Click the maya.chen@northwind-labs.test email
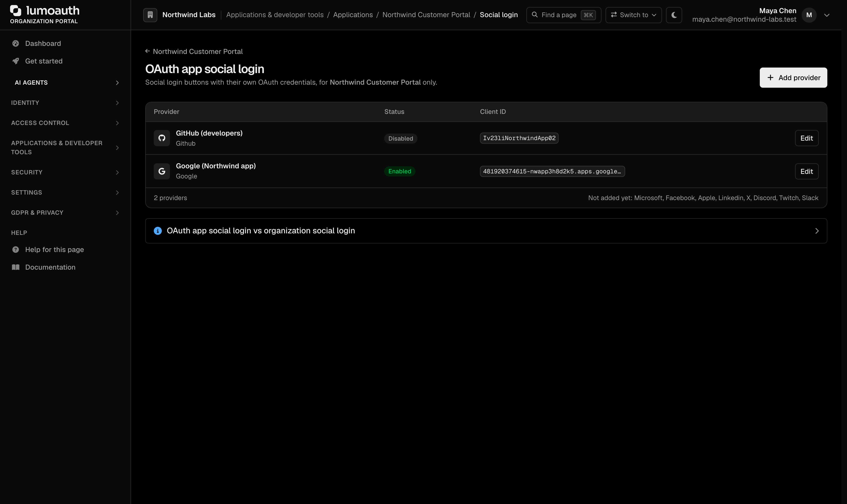This screenshot has width=847, height=504. pyautogui.click(x=744, y=19)
